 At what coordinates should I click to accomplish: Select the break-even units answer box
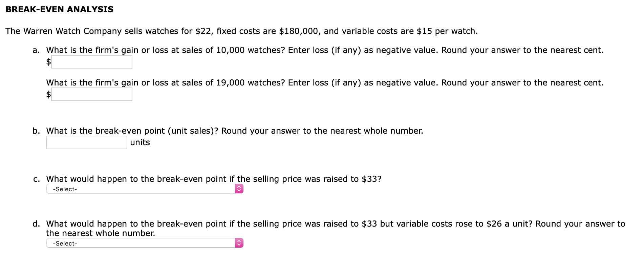click(87, 142)
